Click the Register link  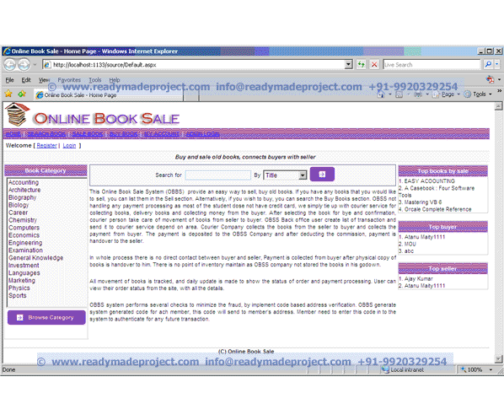coord(46,146)
